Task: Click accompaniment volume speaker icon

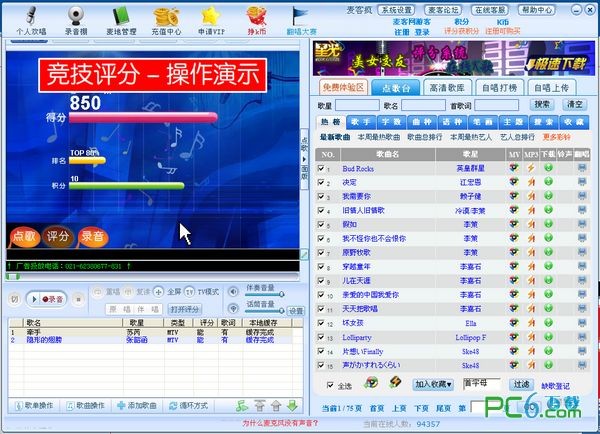Action: point(233,292)
